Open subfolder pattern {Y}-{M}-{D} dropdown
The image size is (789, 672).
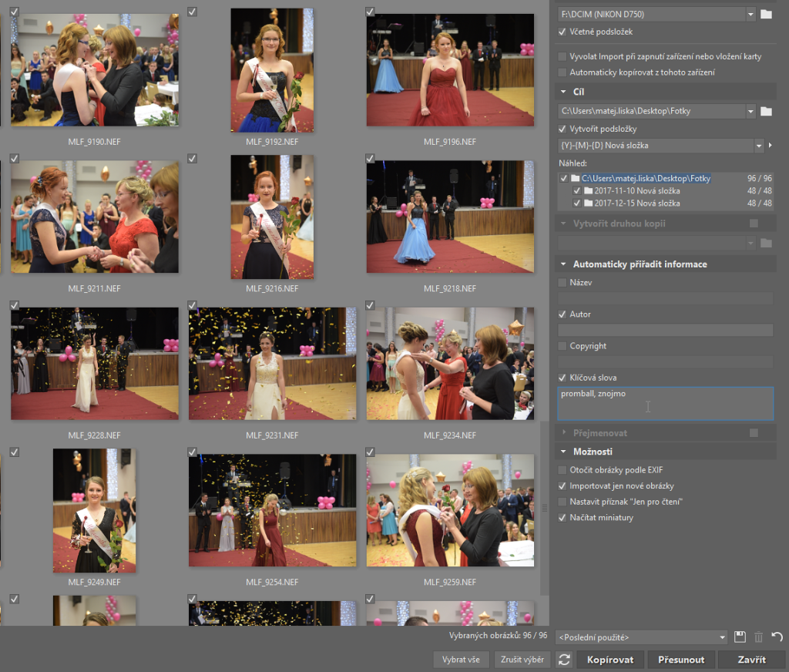pyautogui.click(x=758, y=146)
